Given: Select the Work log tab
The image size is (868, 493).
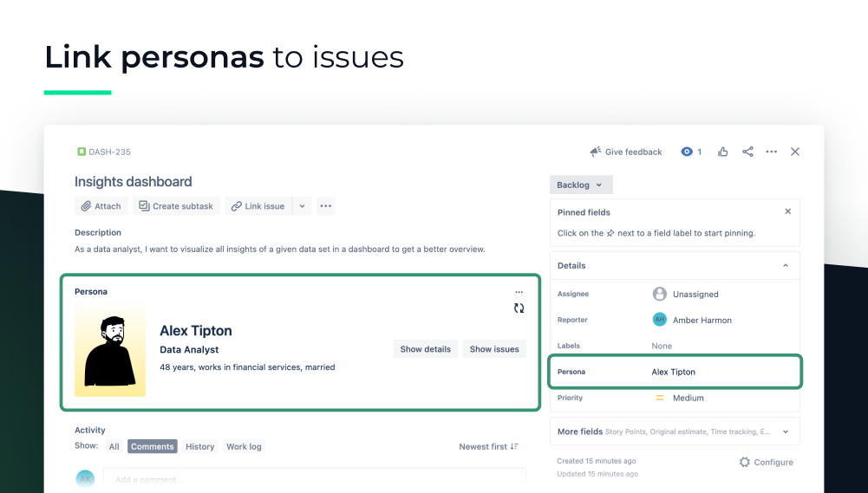Looking at the screenshot, I should click(x=244, y=447).
